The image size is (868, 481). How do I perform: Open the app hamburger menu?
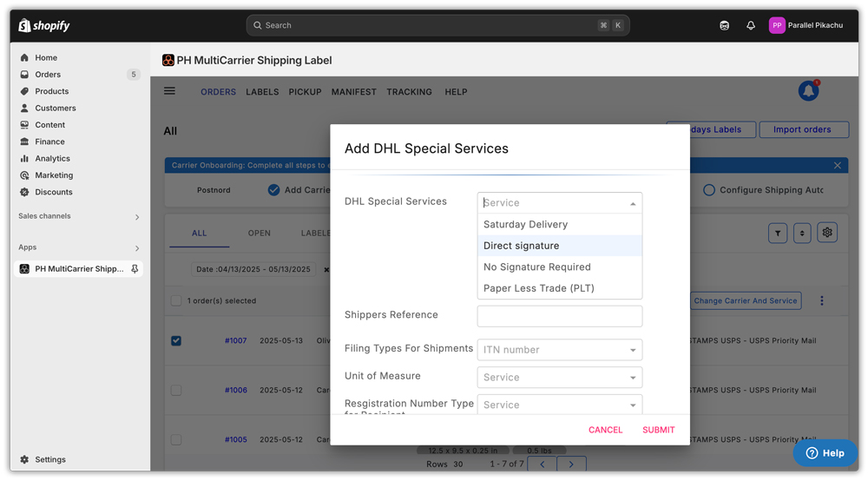point(169,91)
